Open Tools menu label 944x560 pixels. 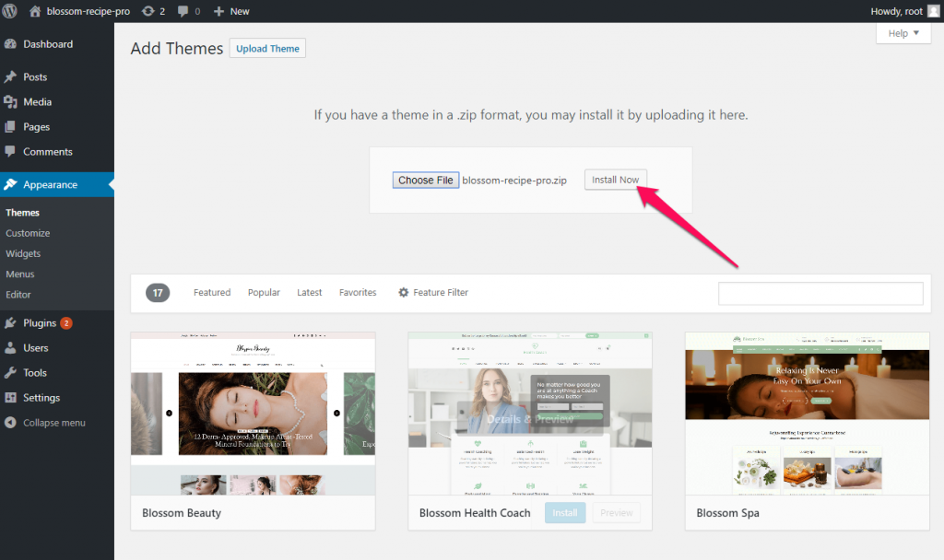[x=35, y=373]
